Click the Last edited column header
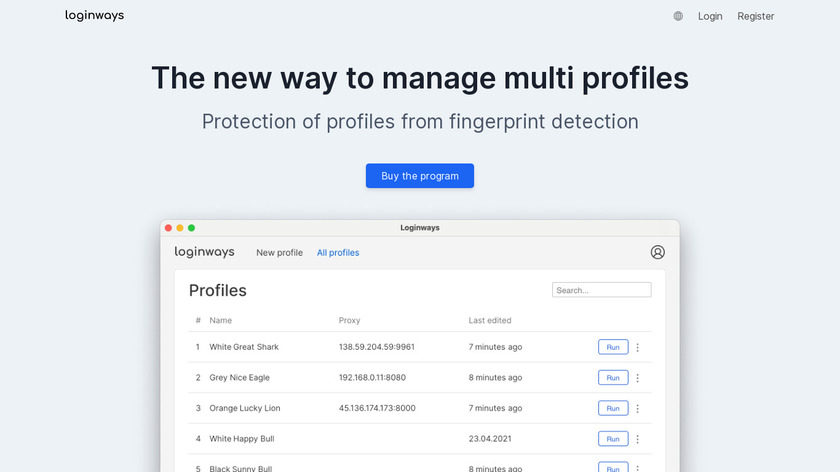The height and width of the screenshot is (472, 840). coord(490,320)
